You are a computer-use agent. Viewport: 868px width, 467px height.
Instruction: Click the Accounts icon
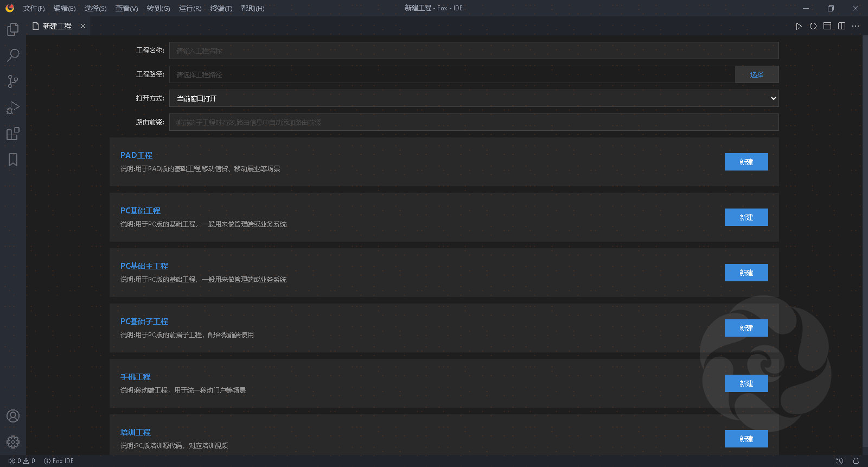tap(13, 416)
